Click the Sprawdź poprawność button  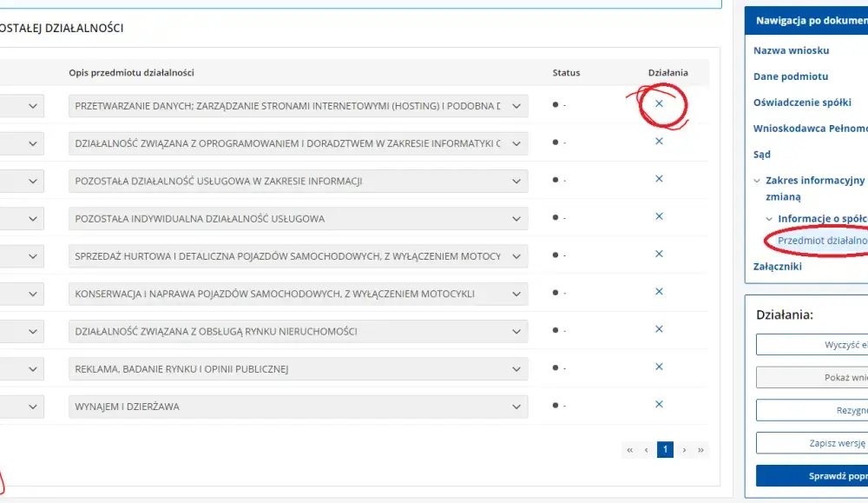coord(812,476)
